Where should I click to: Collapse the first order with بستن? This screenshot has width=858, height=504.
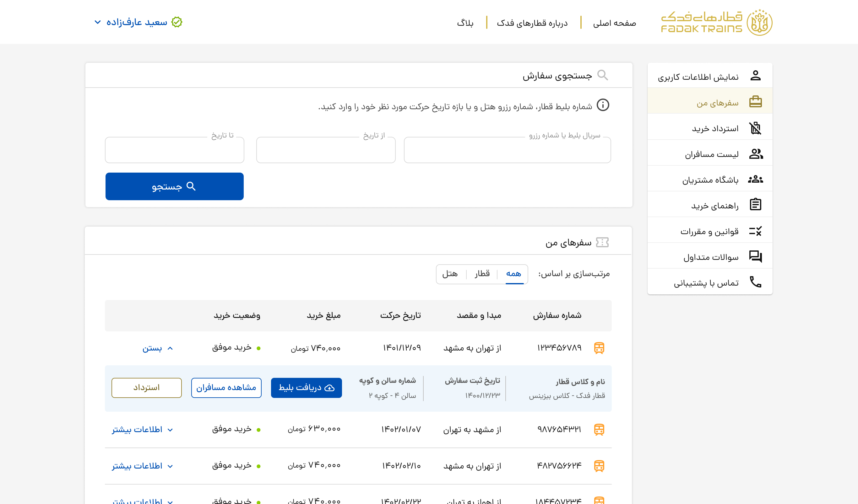pos(158,348)
